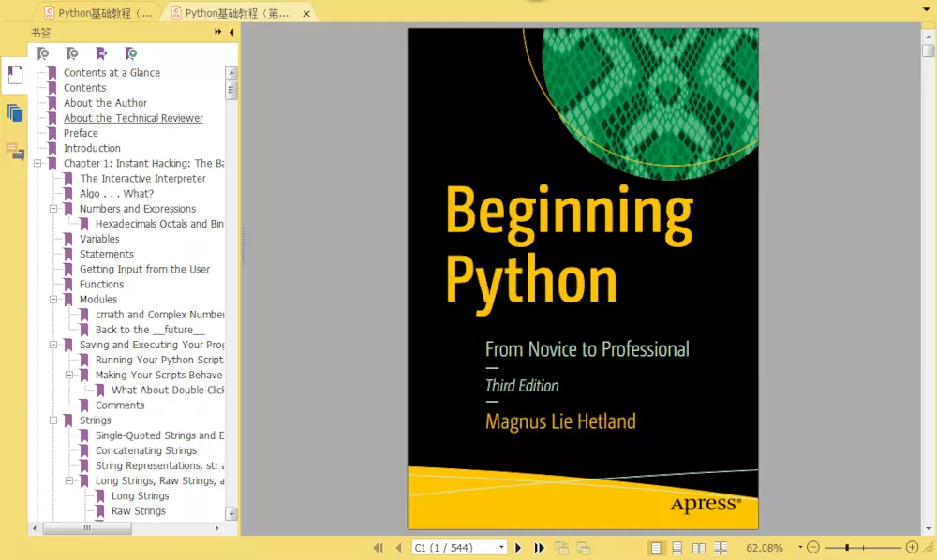The height and width of the screenshot is (560, 937).
Task: Jump to the last page
Action: [539, 548]
